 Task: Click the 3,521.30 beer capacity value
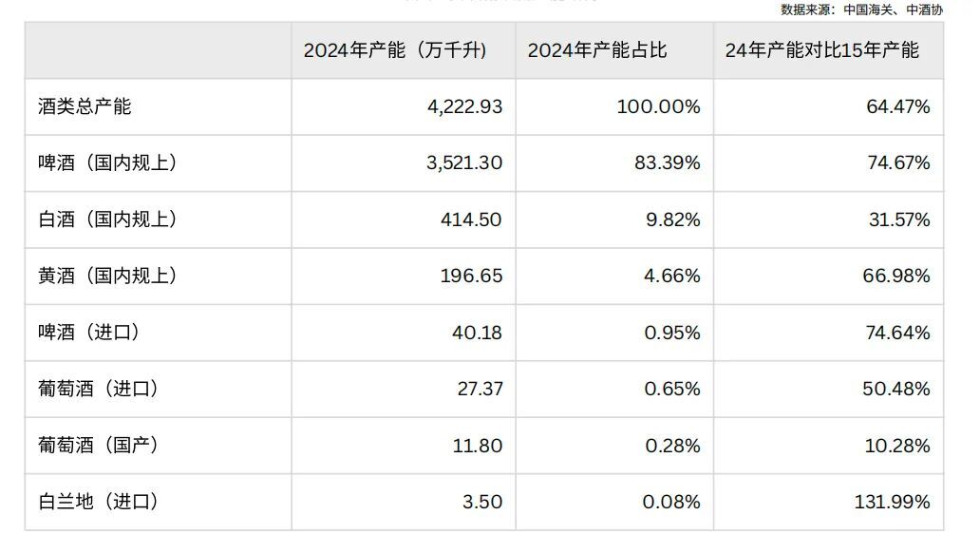coord(464,162)
